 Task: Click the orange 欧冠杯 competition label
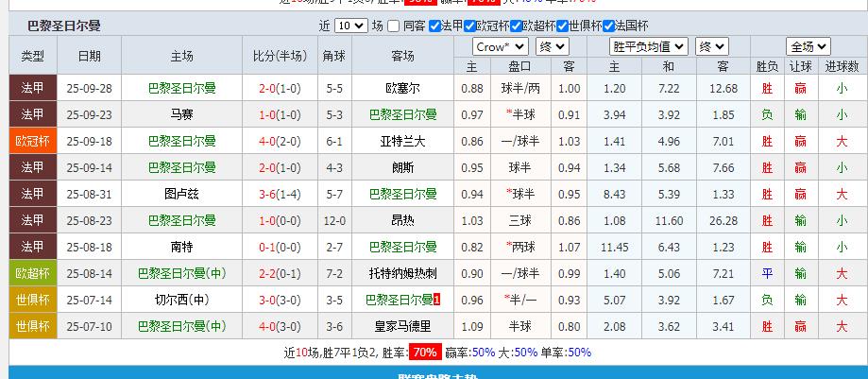point(32,141)
